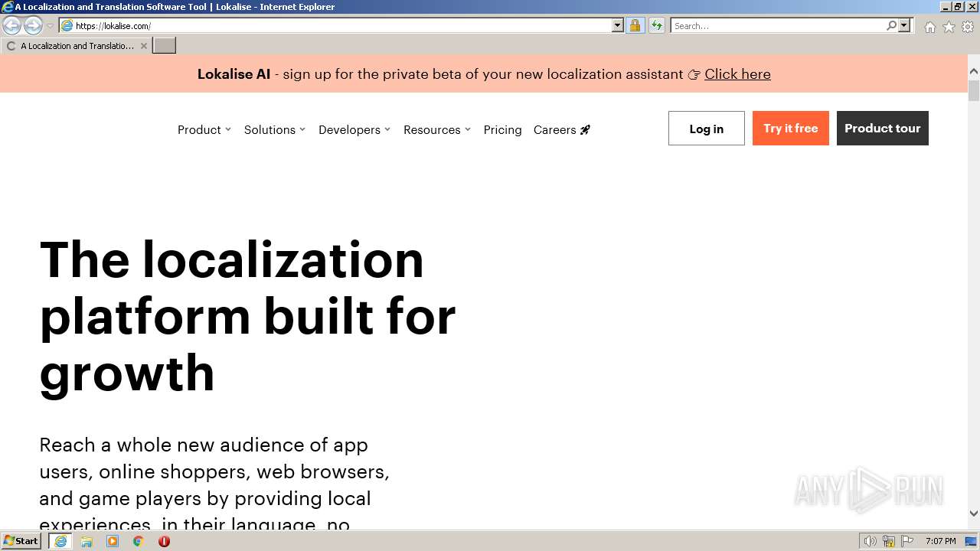The image size is (980, 551).
Task: Expand the Solutions menu
Action: [274, 130]
